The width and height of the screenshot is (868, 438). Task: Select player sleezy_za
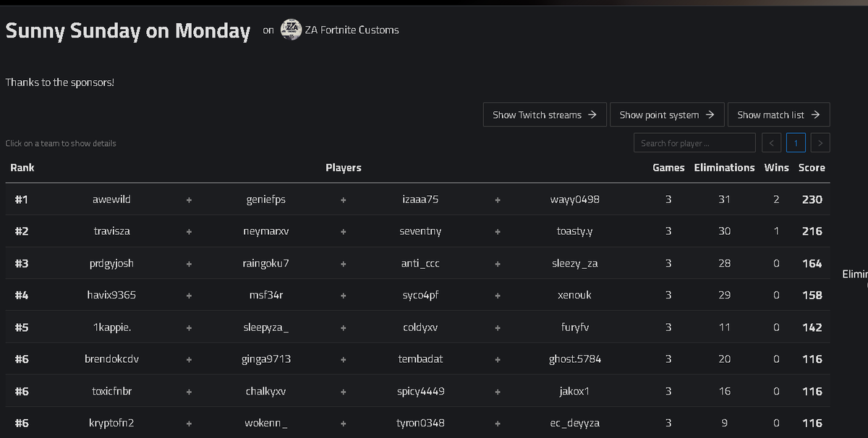(575, 264)
